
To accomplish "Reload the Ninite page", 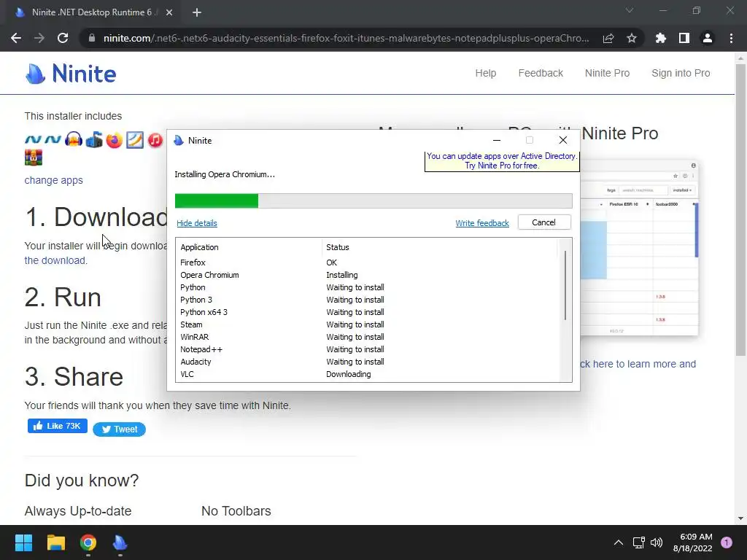I will 63,38.
